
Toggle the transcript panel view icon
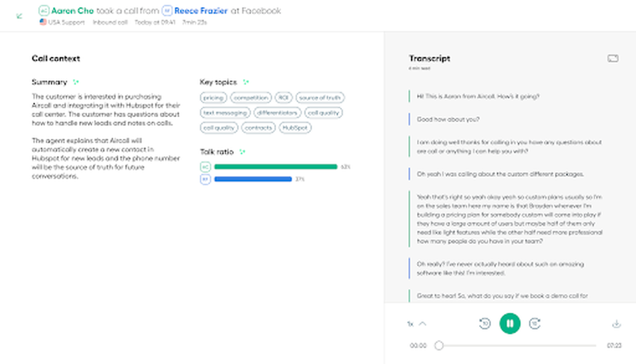(x=613, y=59)
